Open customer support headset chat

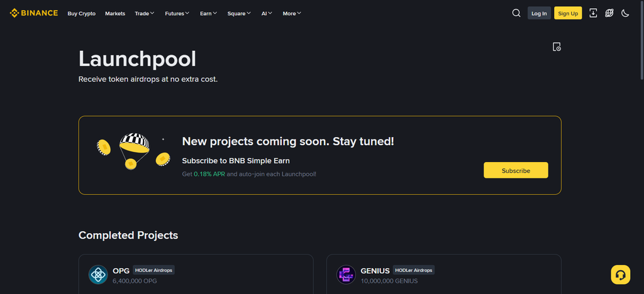click(620, 275)
